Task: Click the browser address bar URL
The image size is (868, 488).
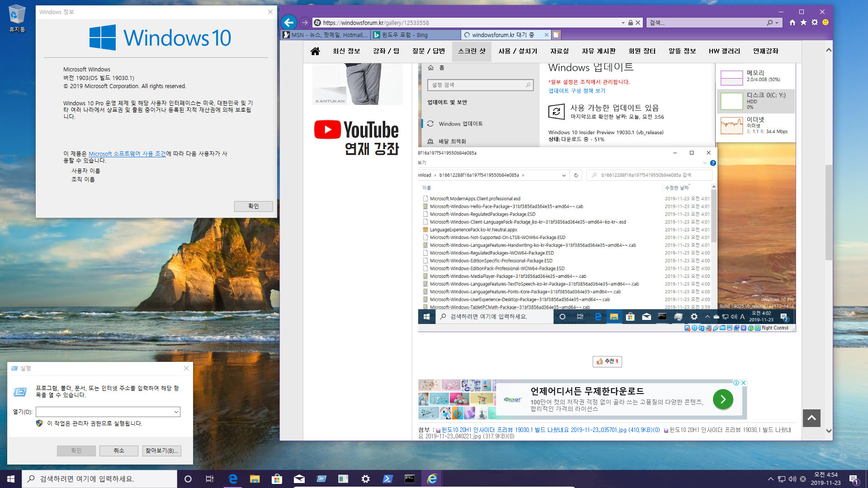Action: click(376, 23)
